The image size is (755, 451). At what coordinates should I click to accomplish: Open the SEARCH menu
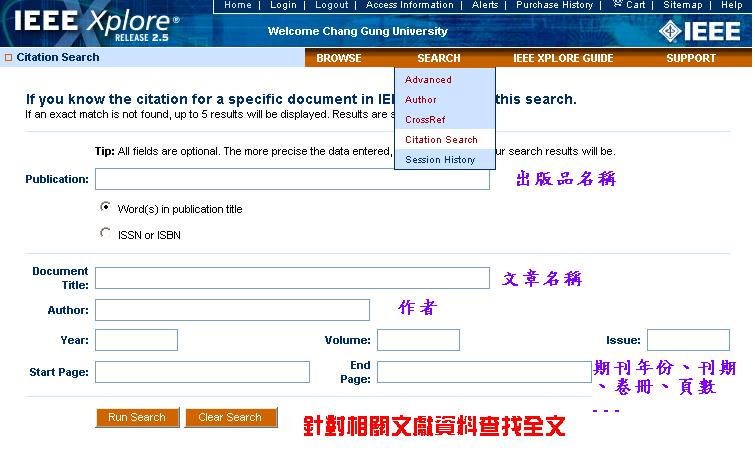(x=439, y=58)
